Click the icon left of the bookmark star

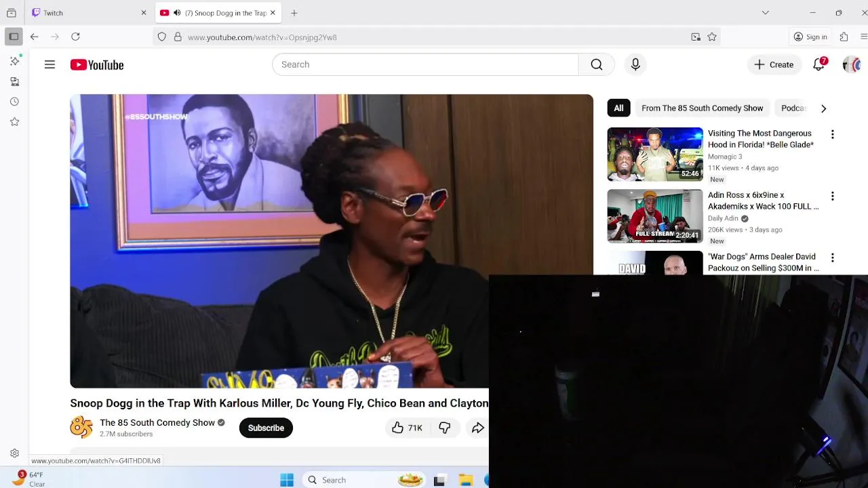click(696, 37)
